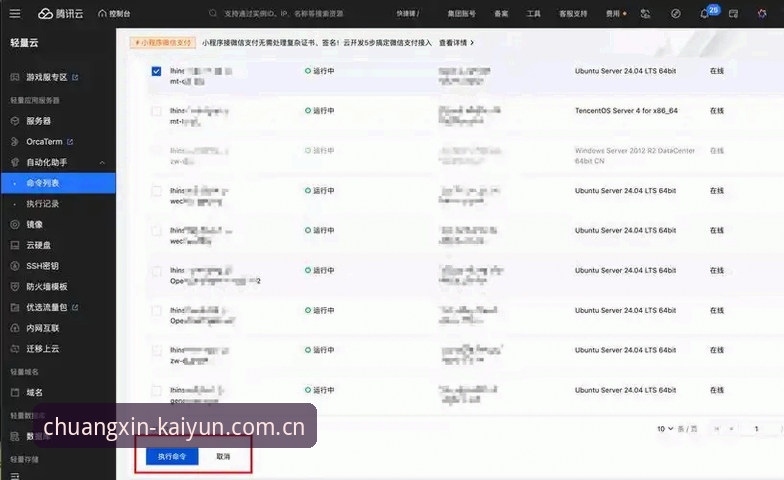The height and width of the screenshot is (480, 784).
Task: Uncheck the selected first server row checkbox
Action: click(x=156, y=72)
